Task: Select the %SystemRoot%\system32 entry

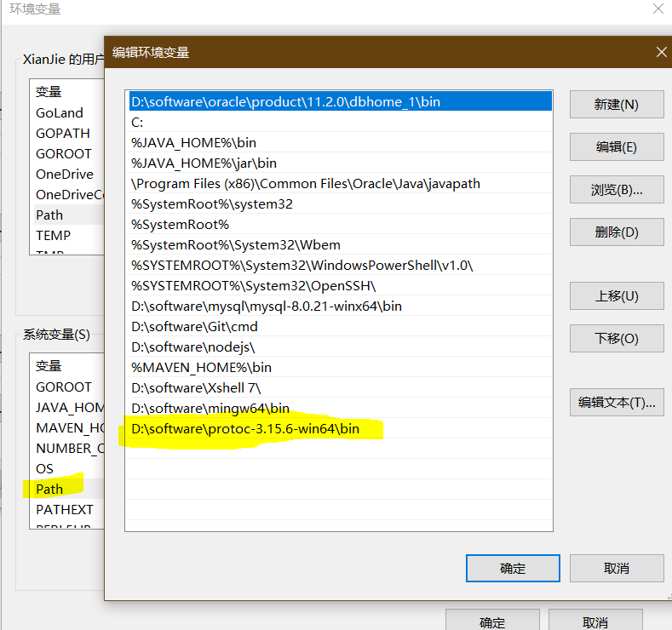Action: tap(341, 203)
